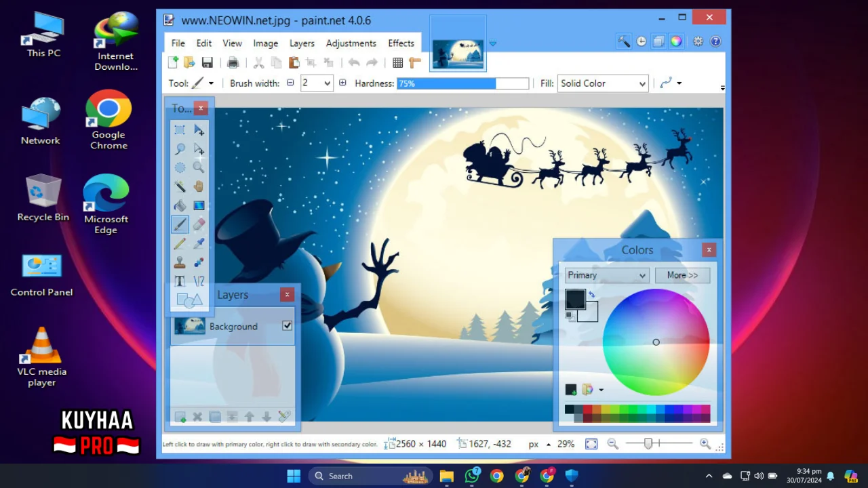The image size is (868, 488).
Task: Select the Shapes tool
Action: 189,300
